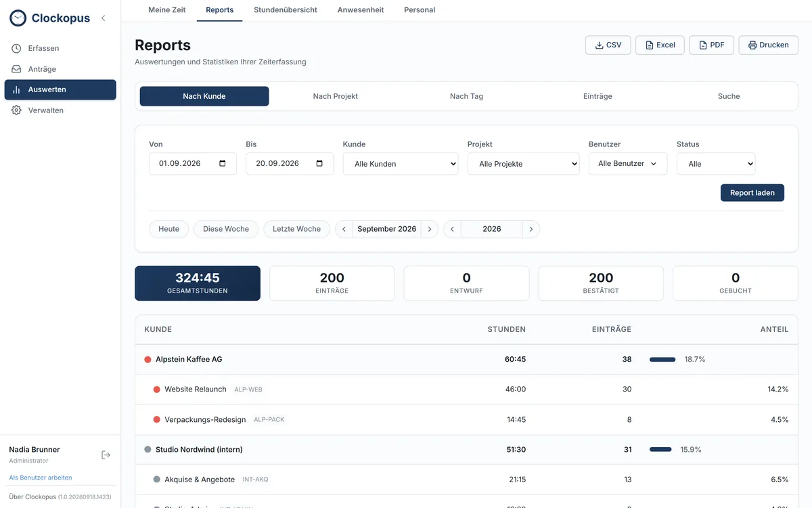Click the Verpackungs-Redesign project row name
The height and width of the screenshot is (508, 812).
pos(205,420)
